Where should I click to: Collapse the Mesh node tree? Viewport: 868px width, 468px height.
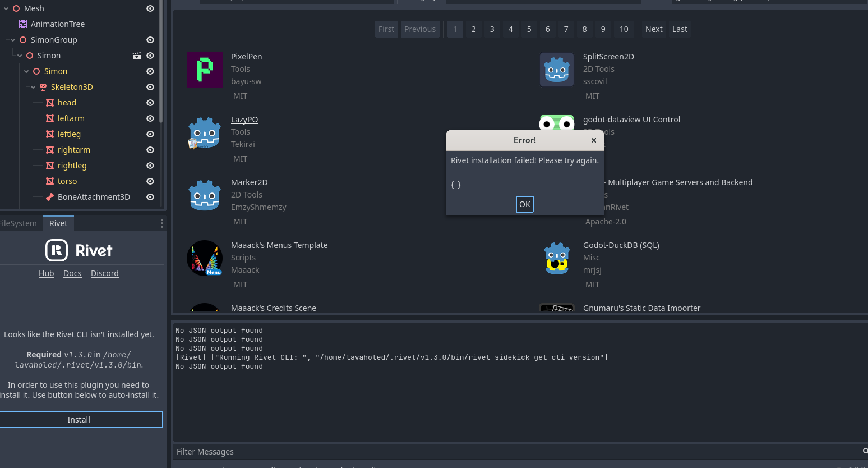[x=6, y=8]
